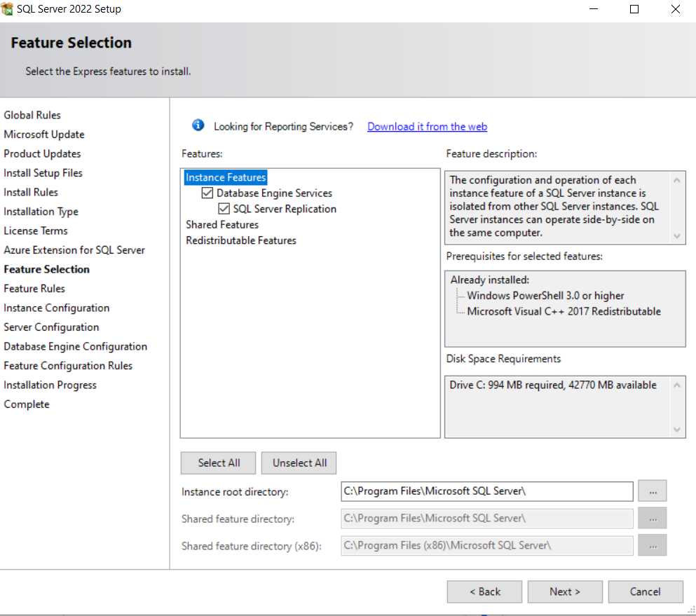
Task: Click the Shared feature directory (x86) field
Action: point(487,545)
